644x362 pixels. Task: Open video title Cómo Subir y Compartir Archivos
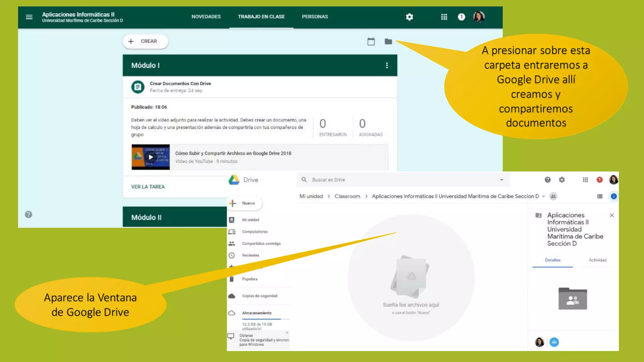pos(233,153)
